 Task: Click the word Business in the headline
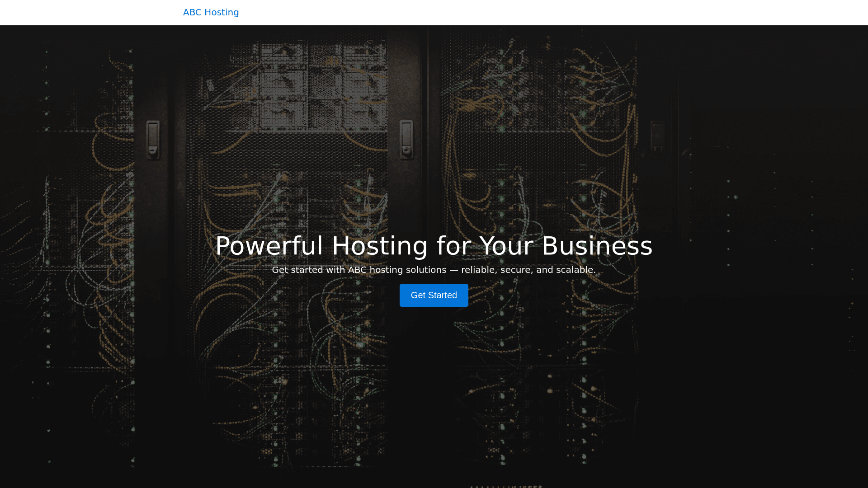pyautogui.click(x=597, y=246)
